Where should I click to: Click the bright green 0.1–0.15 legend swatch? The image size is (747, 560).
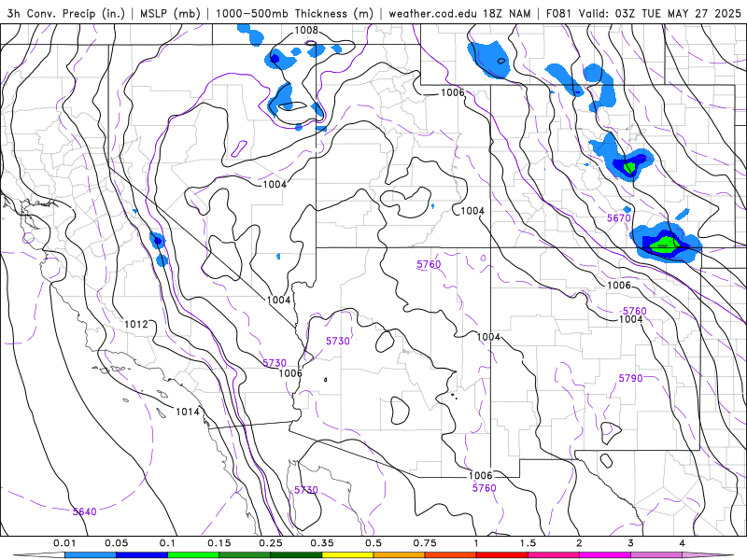(x=193, y=555)
